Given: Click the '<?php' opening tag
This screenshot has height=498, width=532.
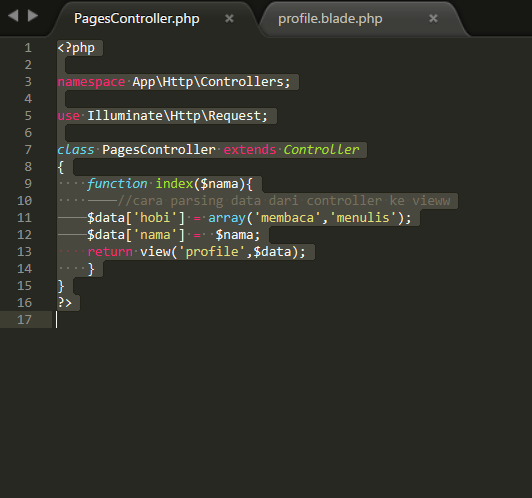Looking at the screenshot, I should 76,48.
